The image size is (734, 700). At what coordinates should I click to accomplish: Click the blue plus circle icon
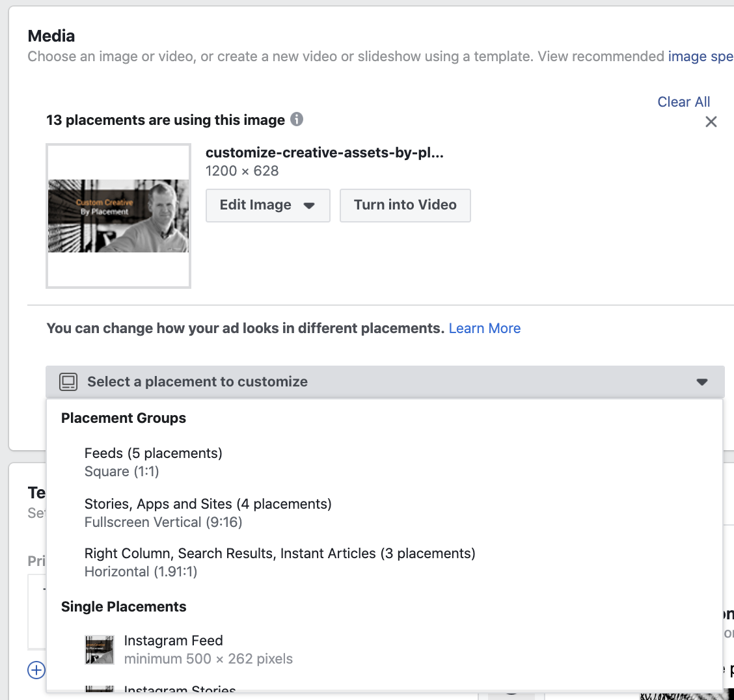pos(36,669)
